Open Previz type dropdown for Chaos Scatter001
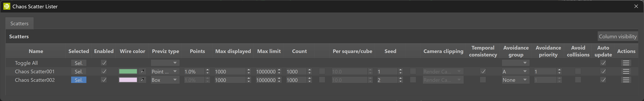Viewport: 644px width, 101px height. [165, 72]
